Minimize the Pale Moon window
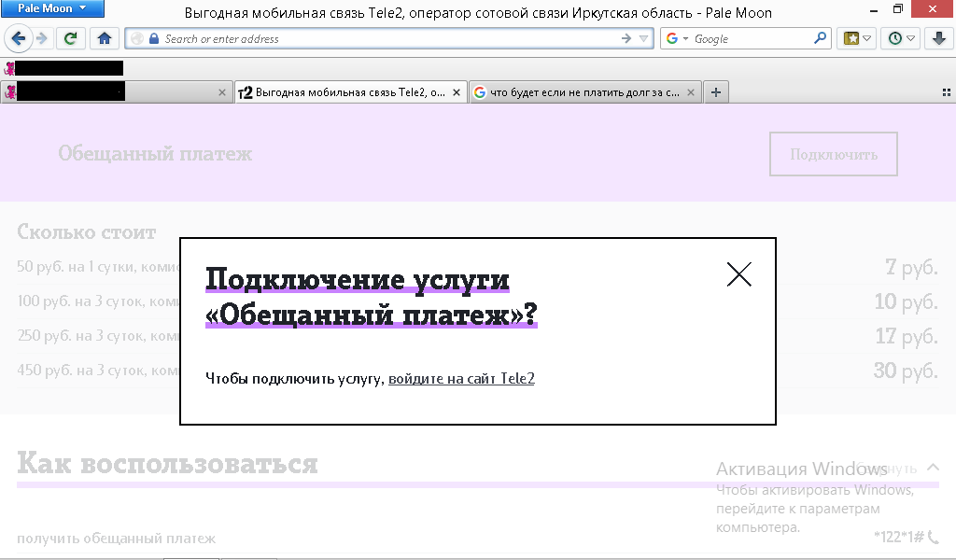 874,9
